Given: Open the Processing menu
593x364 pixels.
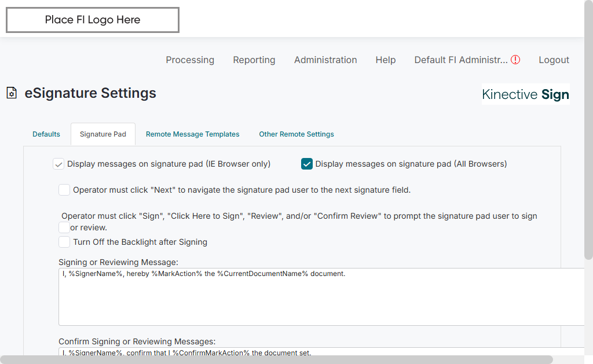Looking at the screenshot, I should tap(190, 60).
